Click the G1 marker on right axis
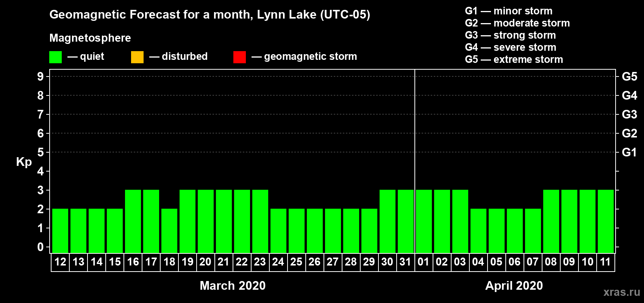The height and width of the screenshot is (303, 644). (x=630, y=152)
